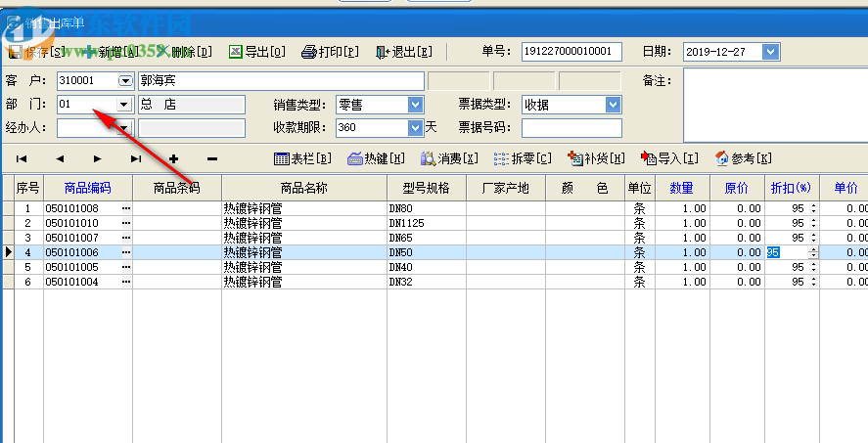Click the New [A] toolbar button

tap(111, 52)
